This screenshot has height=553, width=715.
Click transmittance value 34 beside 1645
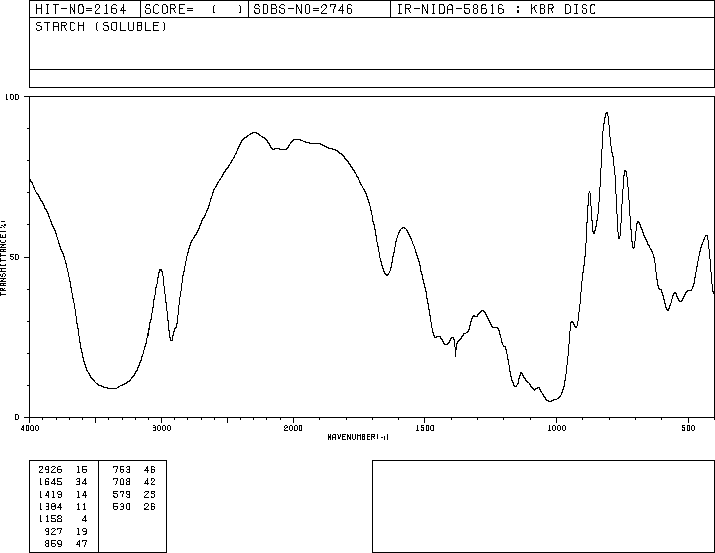pos(82,482)
